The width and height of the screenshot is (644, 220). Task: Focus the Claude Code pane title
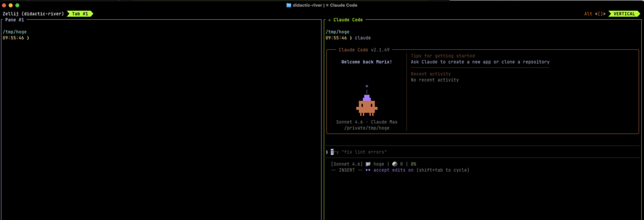pyautogui.click(x=345, y=20)
